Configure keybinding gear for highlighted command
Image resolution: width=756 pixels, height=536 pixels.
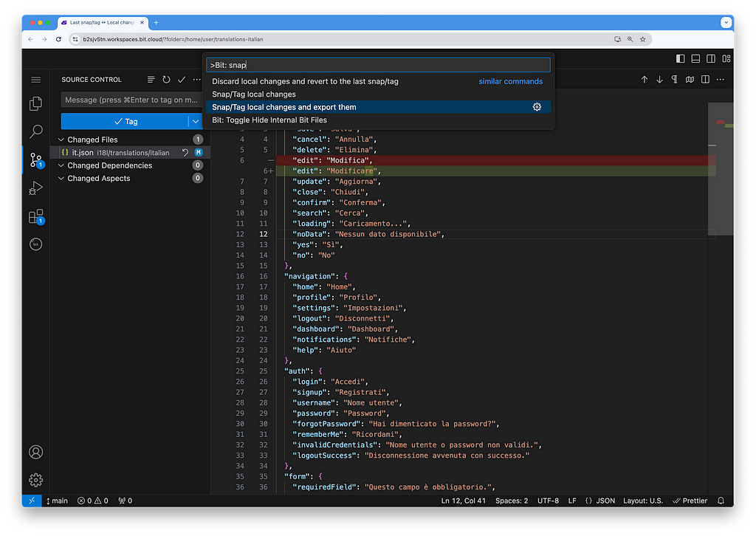coord(537,107)
